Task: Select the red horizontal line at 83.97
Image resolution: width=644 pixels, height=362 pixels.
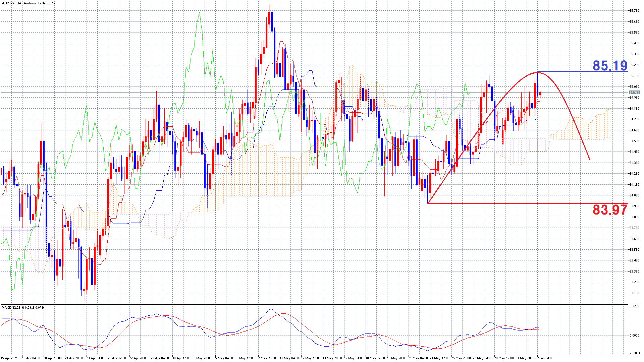Action: pyautogui.click(x=503, y=203)
